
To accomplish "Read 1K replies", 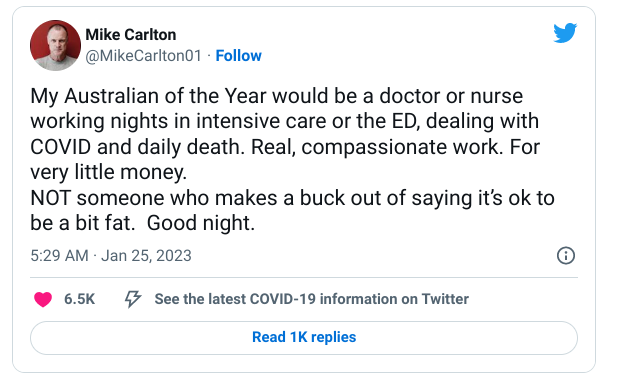I will 304,338.
